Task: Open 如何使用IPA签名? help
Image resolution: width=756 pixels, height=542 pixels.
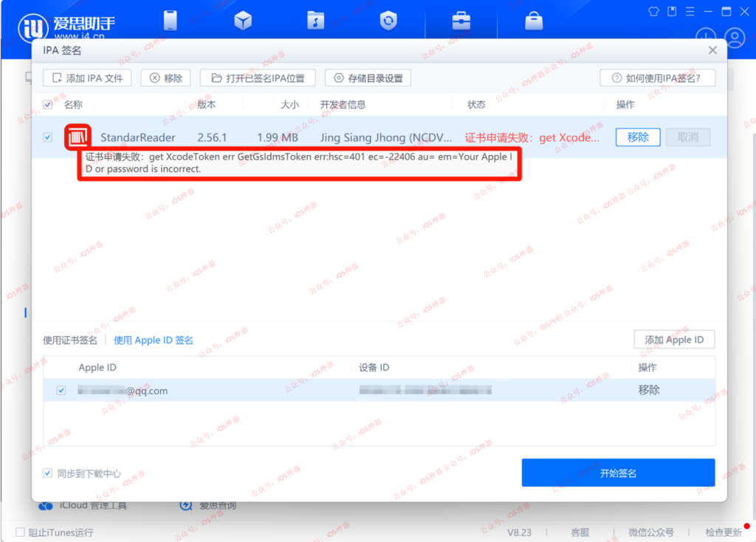Action: click(x=658, y=78)
